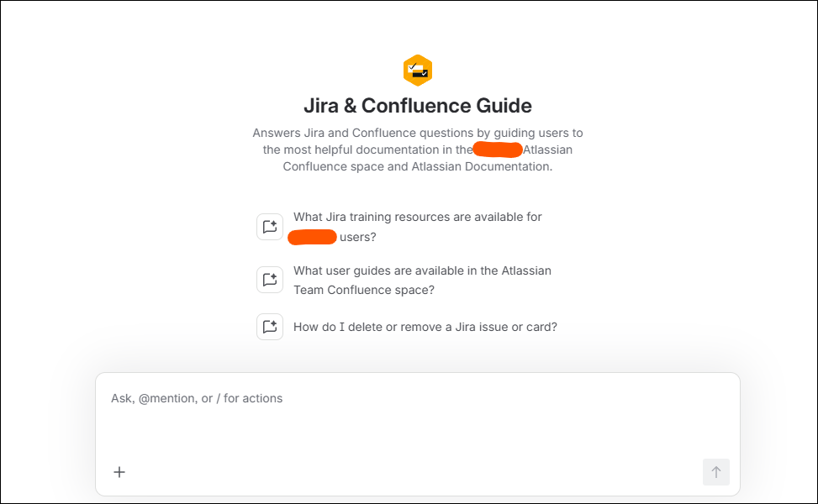Choose the 'What user guides are available' prompt
The image size is (818, 504).
point(422,281)
